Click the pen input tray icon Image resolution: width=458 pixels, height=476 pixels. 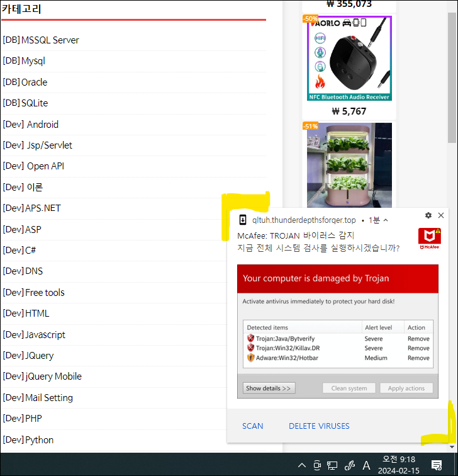click(x=349, y=465)
